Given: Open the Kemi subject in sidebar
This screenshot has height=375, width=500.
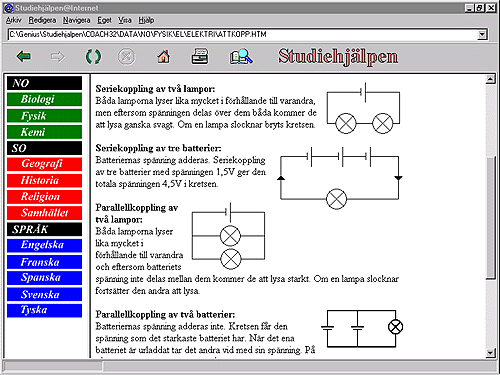Looking at the screenshot, I should (x=44, y=132).
